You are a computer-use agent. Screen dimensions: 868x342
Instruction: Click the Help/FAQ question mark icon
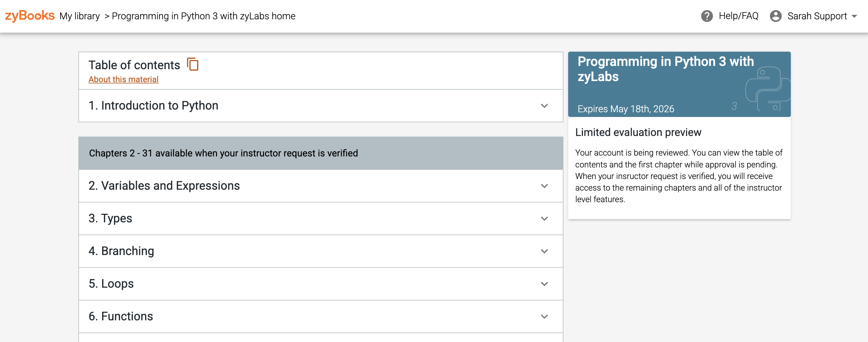click(x=707, y=16)
